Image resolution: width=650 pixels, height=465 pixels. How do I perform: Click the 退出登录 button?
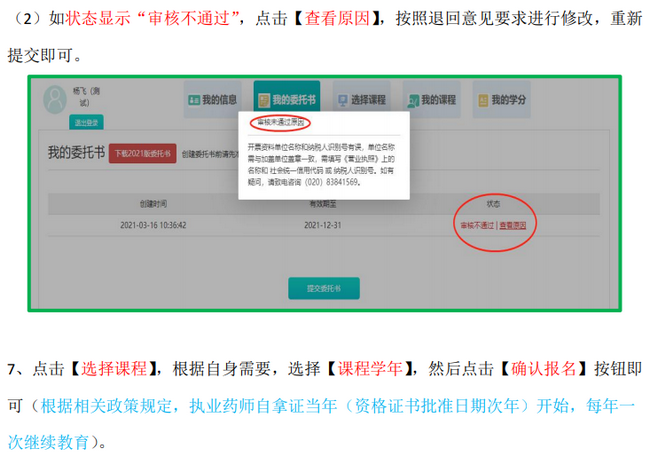pos(60,122)
